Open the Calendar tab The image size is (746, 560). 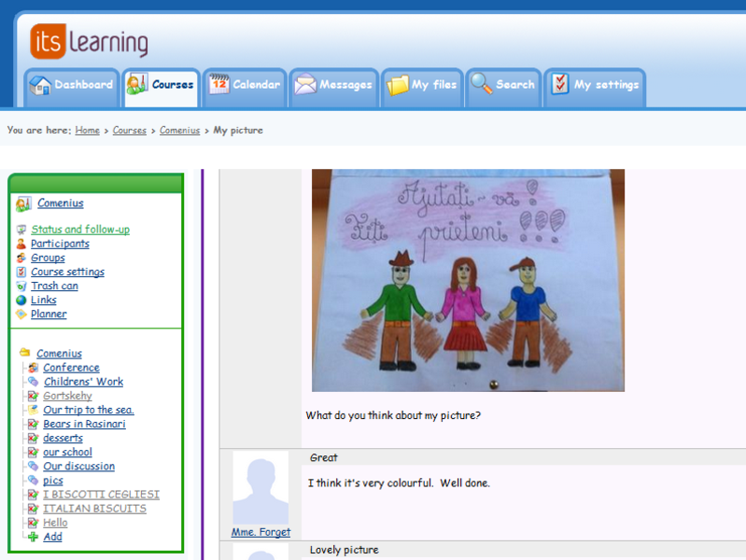click(x=245, y=88)
